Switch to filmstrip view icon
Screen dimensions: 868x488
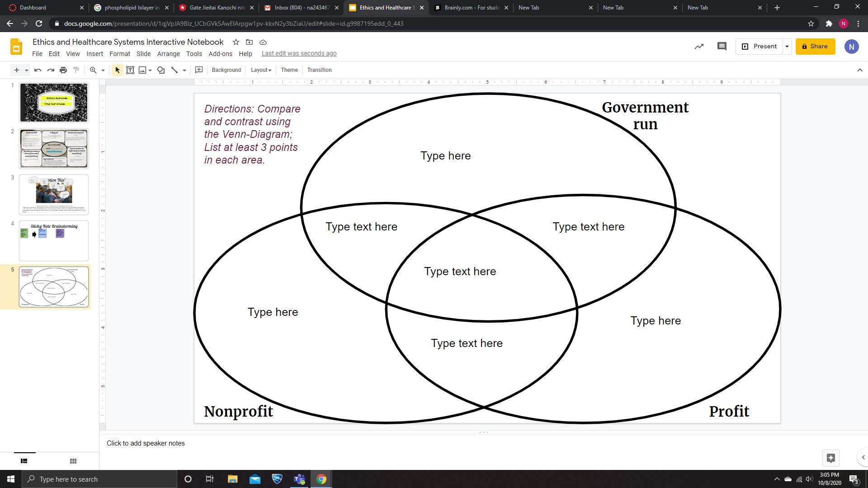[x=24, y=461]
